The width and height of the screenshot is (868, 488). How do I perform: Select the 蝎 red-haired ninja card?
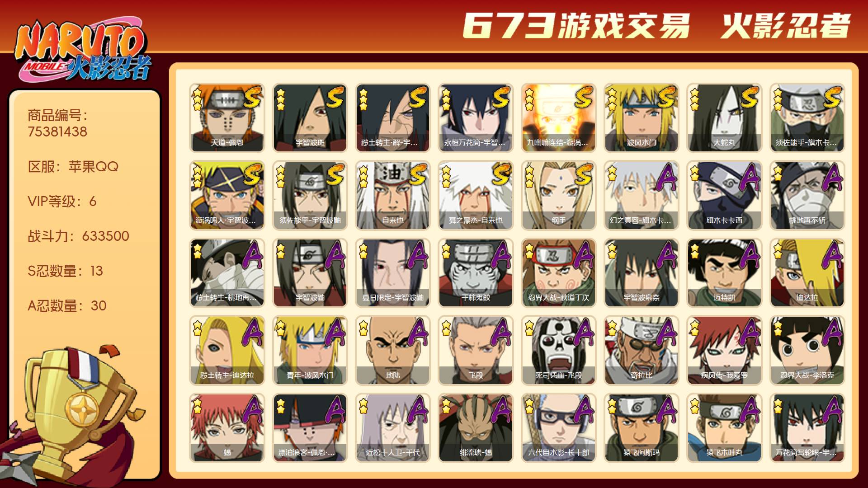[x=227, y=427]
